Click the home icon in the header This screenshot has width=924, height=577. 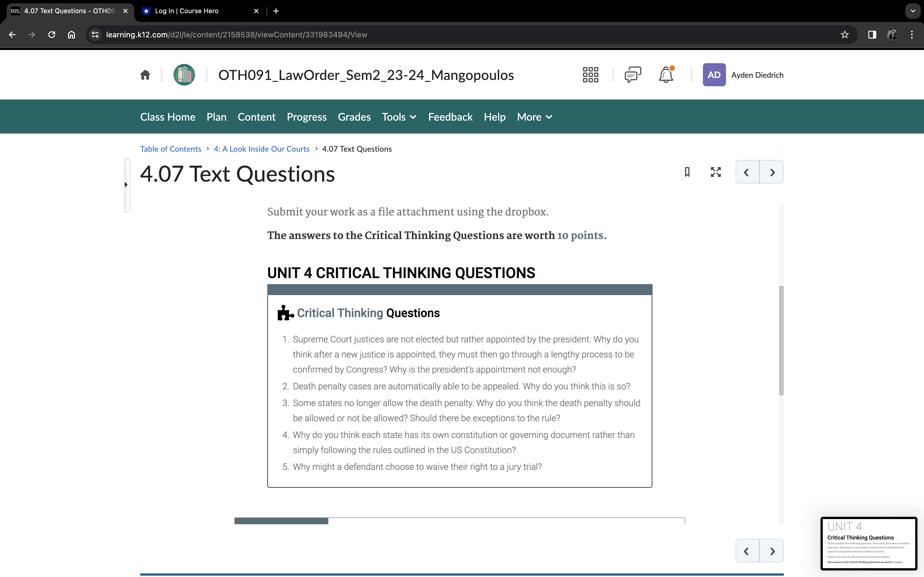point(145,74)
